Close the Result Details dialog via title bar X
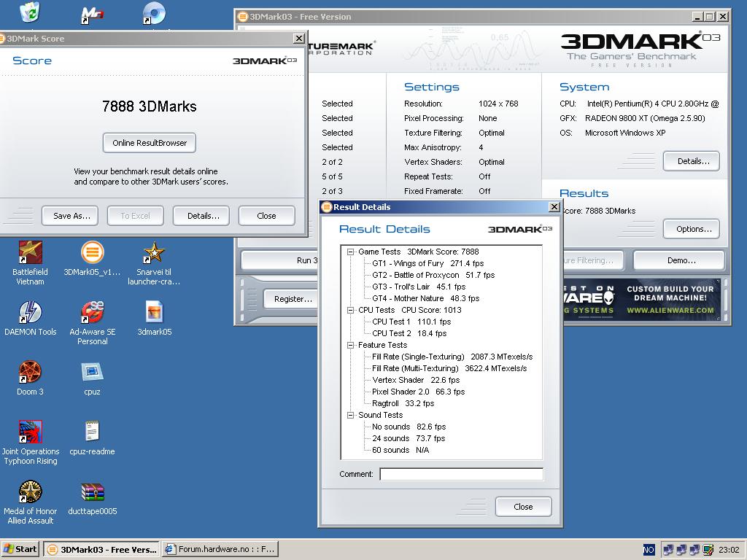 click(x=554, y=206)
